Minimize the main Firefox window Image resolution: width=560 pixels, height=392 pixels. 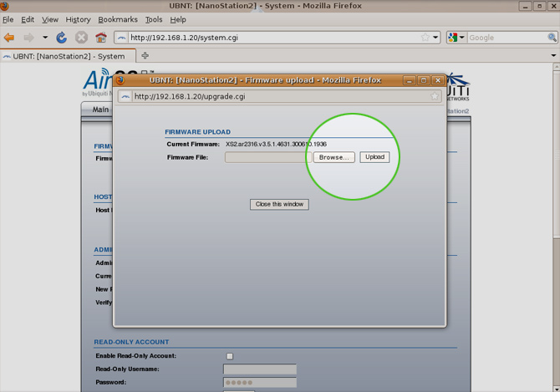pos(525,6)
